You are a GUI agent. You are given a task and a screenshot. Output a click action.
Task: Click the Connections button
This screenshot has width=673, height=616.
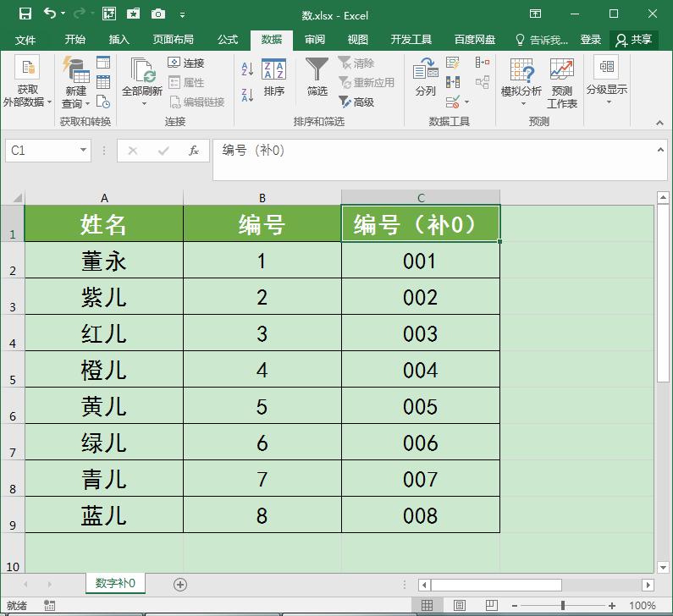click(186, 63)
